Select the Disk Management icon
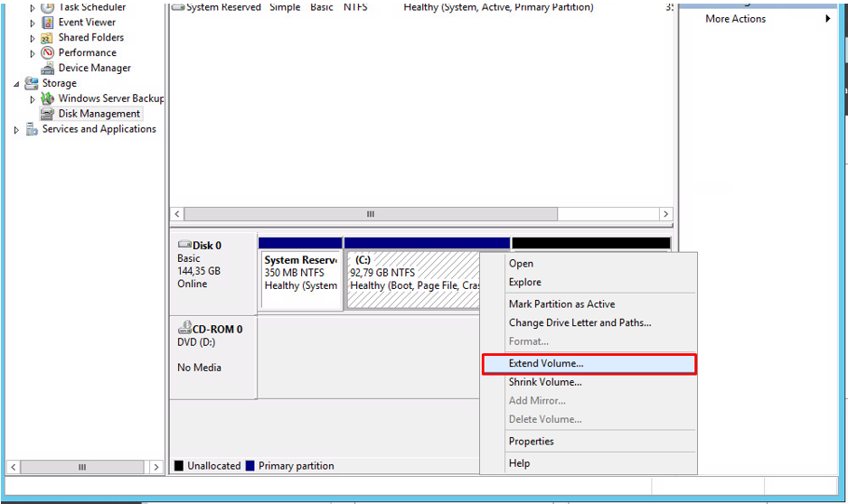 click(48, 114)
